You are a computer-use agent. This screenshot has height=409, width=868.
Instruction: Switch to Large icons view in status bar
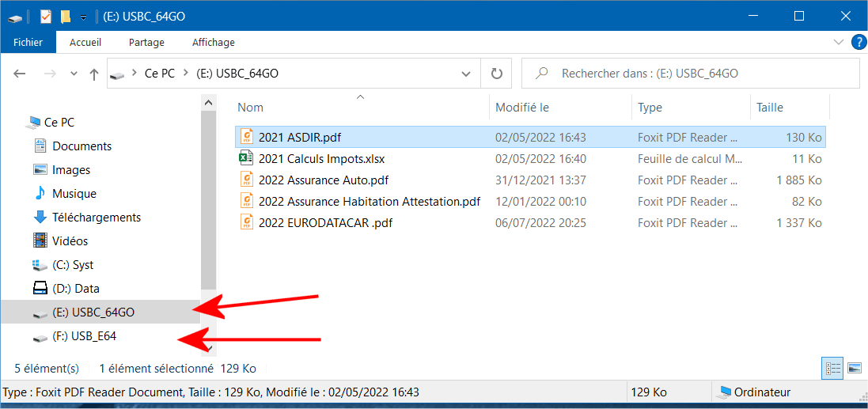click(855, 368)
